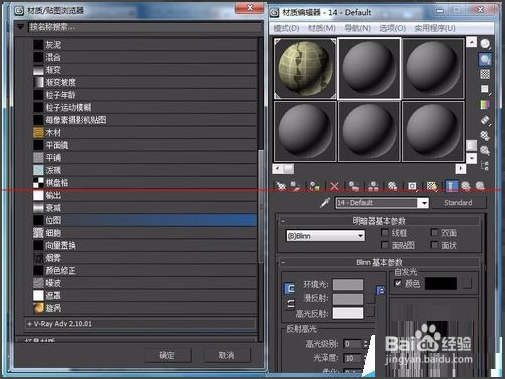Viewport: 505px width, 379px height.
Task: Pick material from object with eyedropper
Action: coord(325,202)
